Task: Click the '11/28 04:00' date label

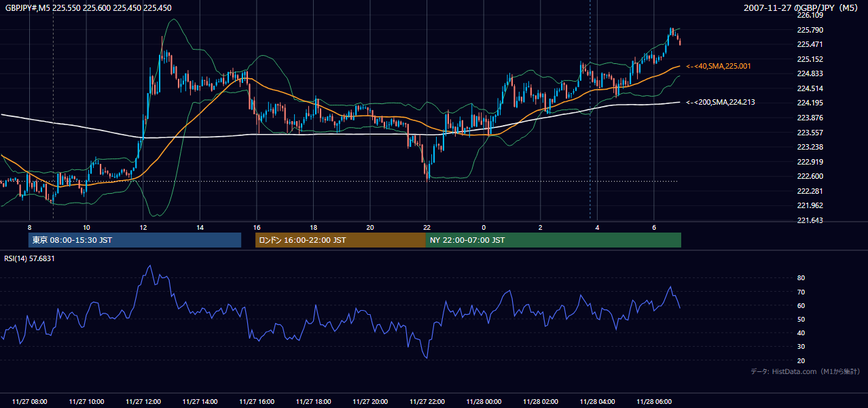Action: (x=597, y=402)
